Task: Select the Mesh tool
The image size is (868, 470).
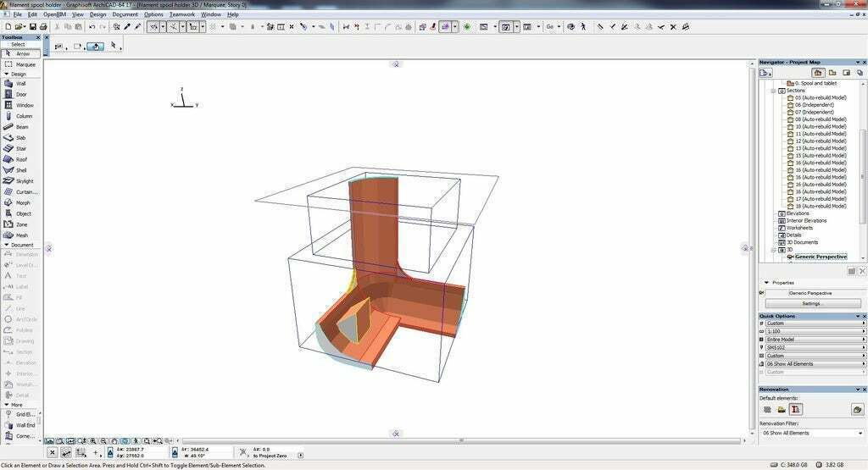Action: [x=20, y=235]
